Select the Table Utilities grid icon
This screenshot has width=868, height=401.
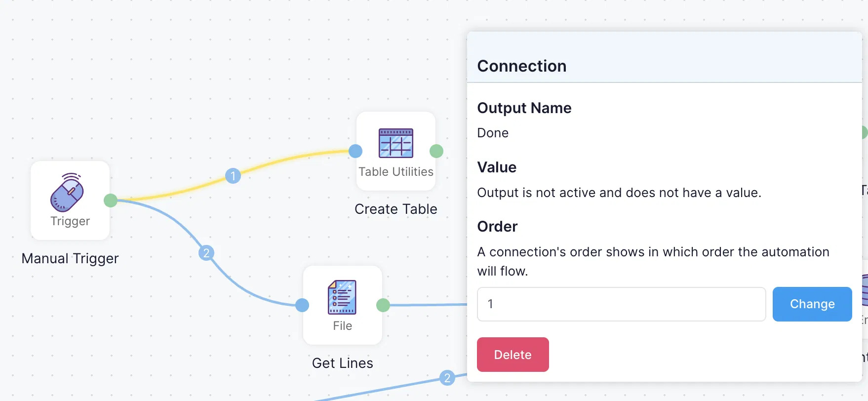pos(395,143)
